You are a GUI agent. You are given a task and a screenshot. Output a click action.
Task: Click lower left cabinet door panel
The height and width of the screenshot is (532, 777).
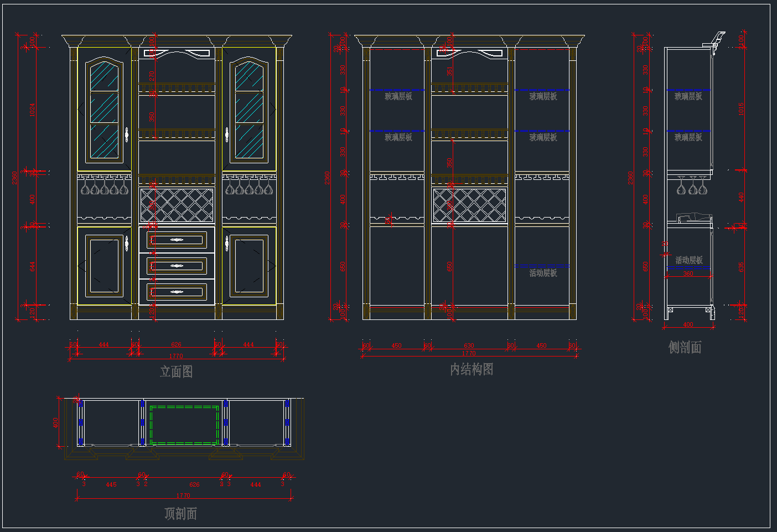(104, 266)
